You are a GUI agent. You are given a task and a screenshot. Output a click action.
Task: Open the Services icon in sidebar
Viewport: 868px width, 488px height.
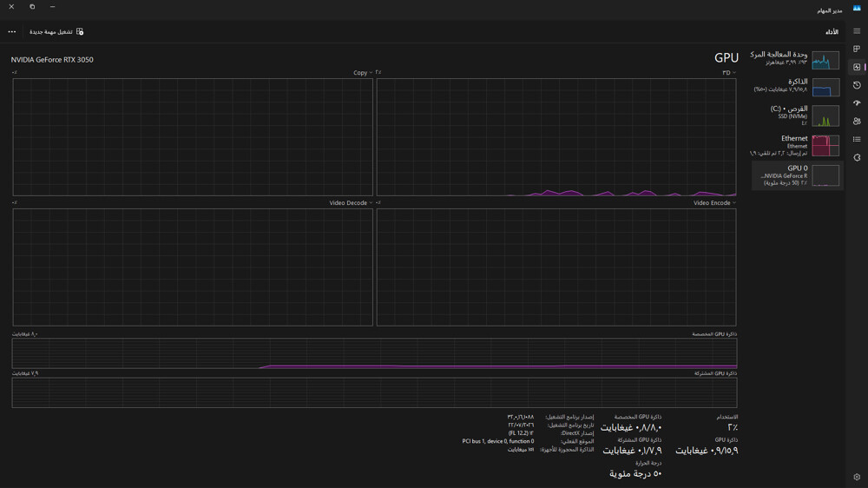pos(857,157)
